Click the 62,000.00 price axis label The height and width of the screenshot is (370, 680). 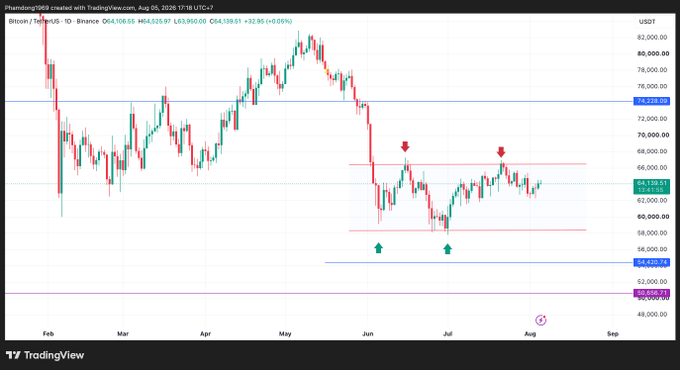[652, 200]
